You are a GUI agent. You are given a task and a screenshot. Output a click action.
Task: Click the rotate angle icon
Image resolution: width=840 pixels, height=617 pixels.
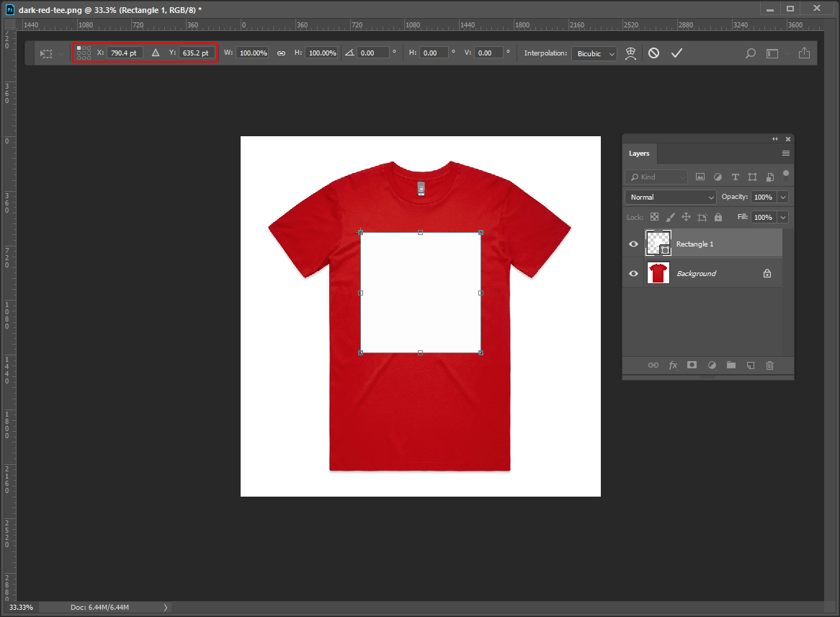point(350,53)
